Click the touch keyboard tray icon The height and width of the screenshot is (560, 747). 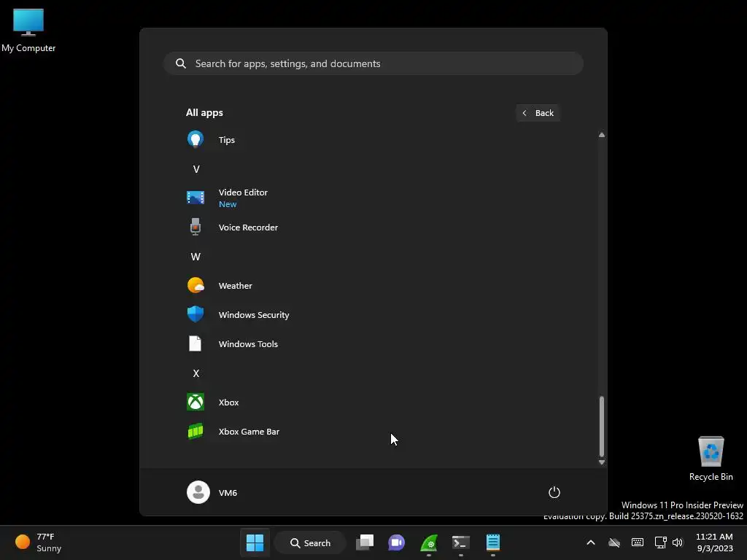click(638, 542)
